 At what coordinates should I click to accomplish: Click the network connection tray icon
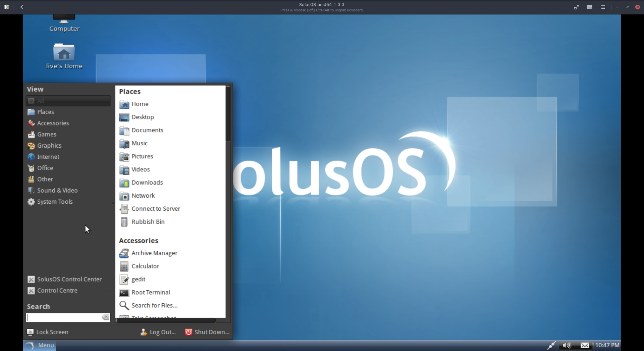click(551, 345)
